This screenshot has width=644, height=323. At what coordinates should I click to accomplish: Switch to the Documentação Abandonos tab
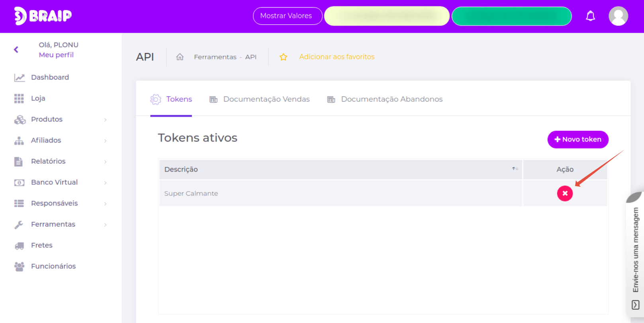point(385,99)
